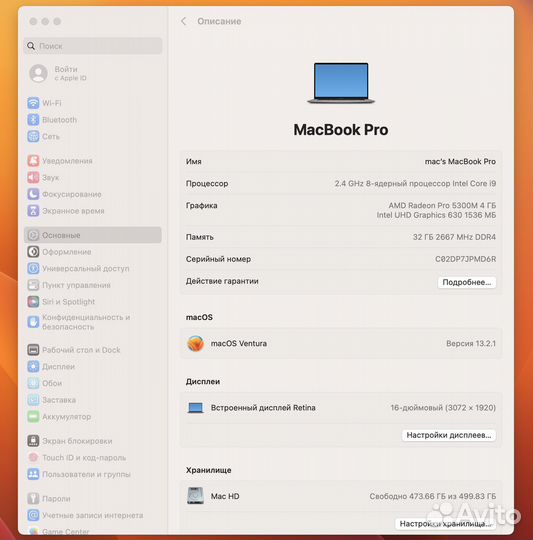Click the Описание page title

click(219, 21)
